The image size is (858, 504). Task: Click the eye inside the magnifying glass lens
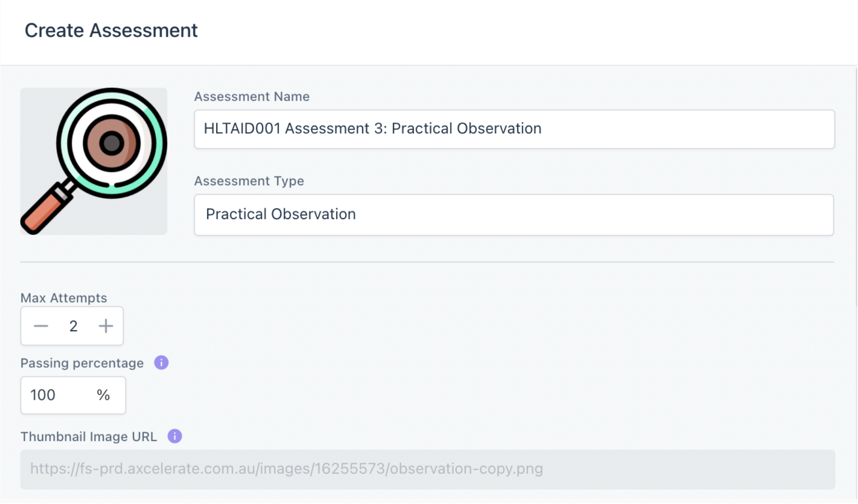[112, 143]
